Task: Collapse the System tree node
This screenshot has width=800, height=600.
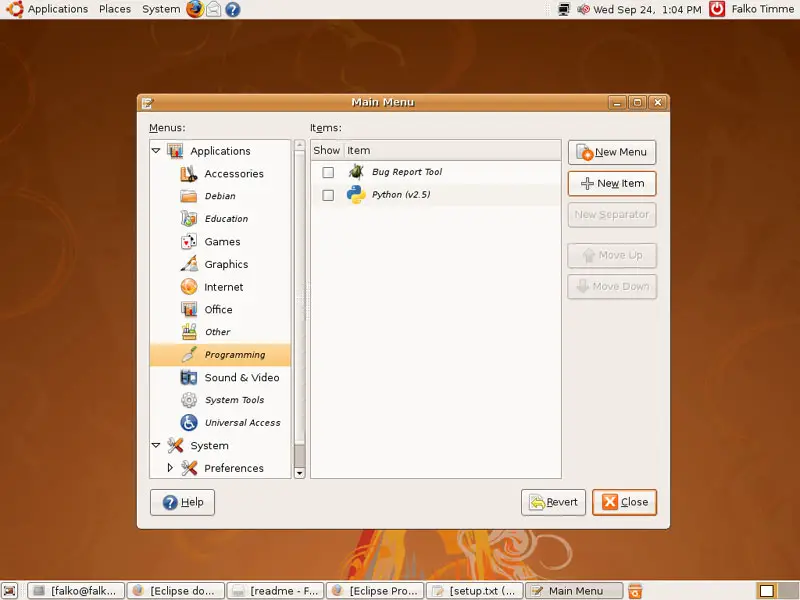Action: pos(156,445)
